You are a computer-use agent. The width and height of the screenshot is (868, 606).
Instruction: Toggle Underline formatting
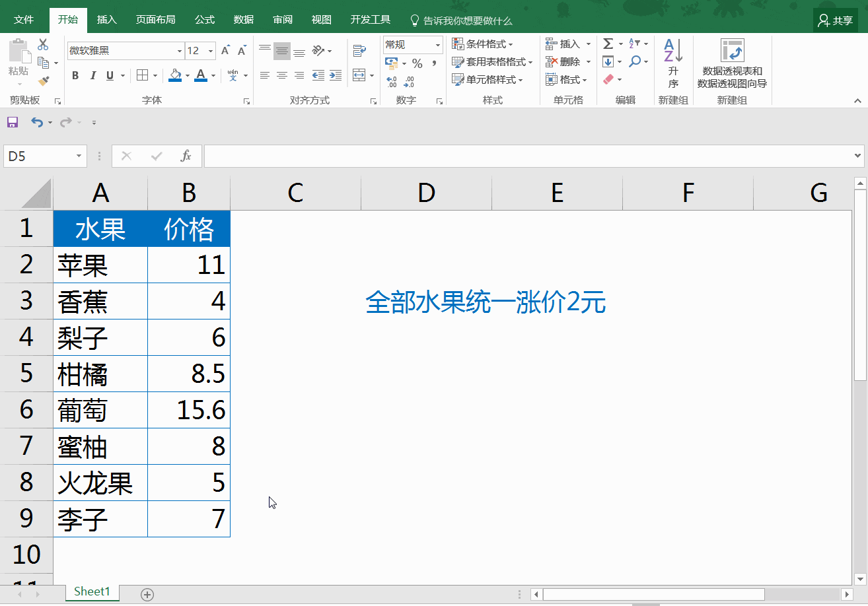(x=110, y=75)
